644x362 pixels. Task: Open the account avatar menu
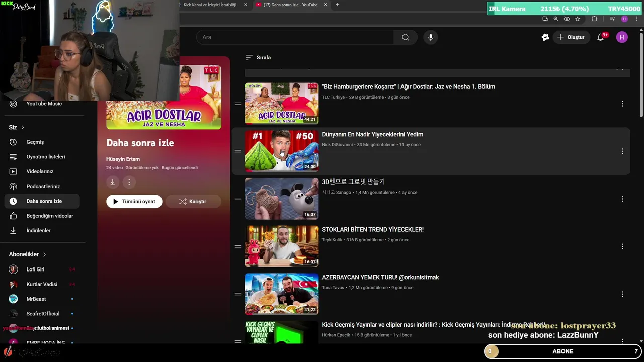point(622,37)
